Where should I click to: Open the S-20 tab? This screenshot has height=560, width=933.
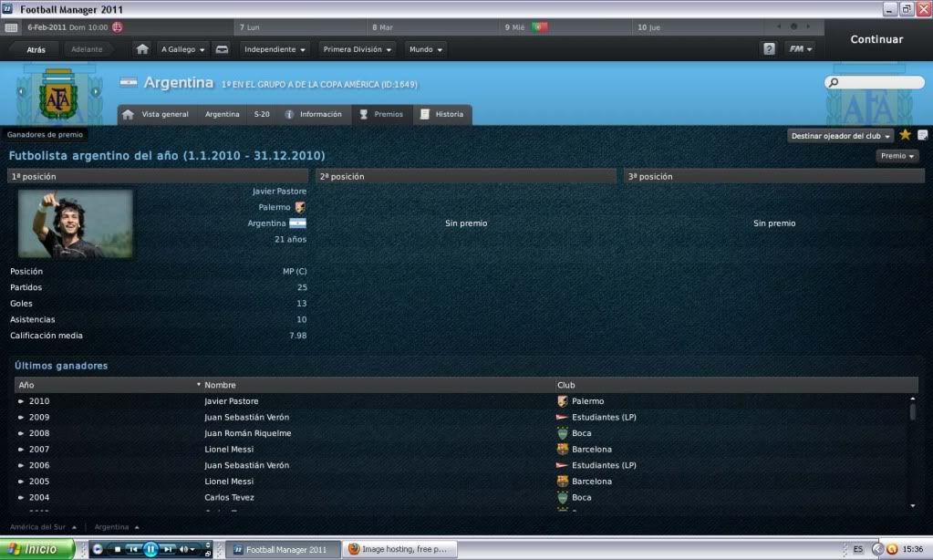[262, 114]
